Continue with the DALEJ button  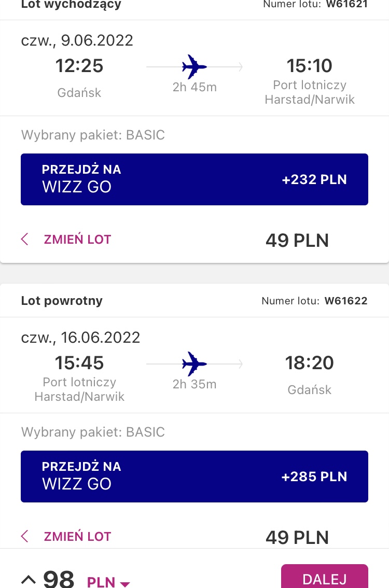coord(325,578)
